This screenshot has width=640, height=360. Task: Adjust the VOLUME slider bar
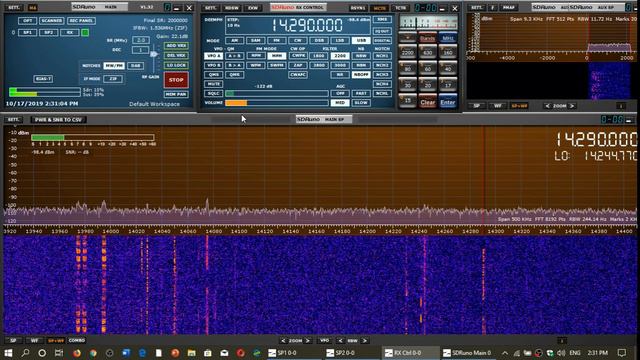pos(277,103)
